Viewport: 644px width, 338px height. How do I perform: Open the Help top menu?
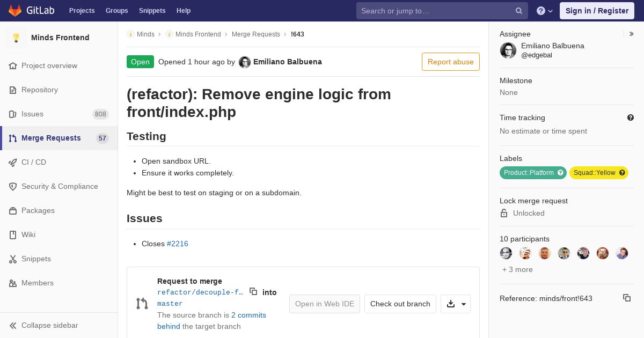184,11
